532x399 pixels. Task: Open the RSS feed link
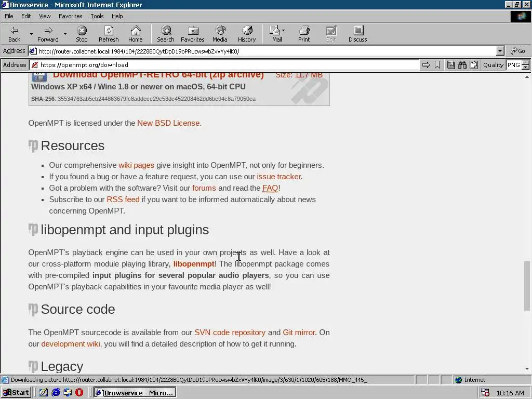tap(123, 199)
